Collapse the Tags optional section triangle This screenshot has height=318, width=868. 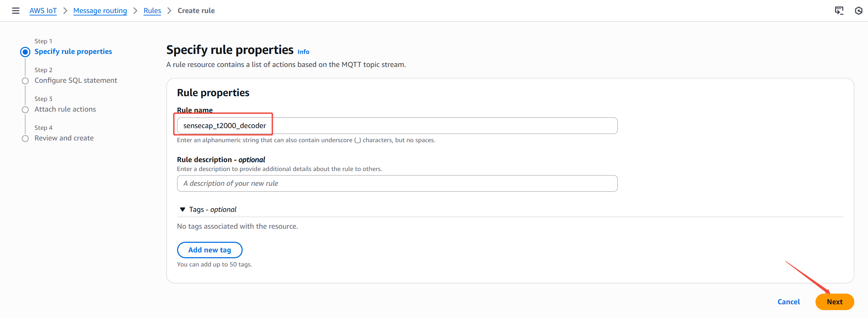pos(183,209)
